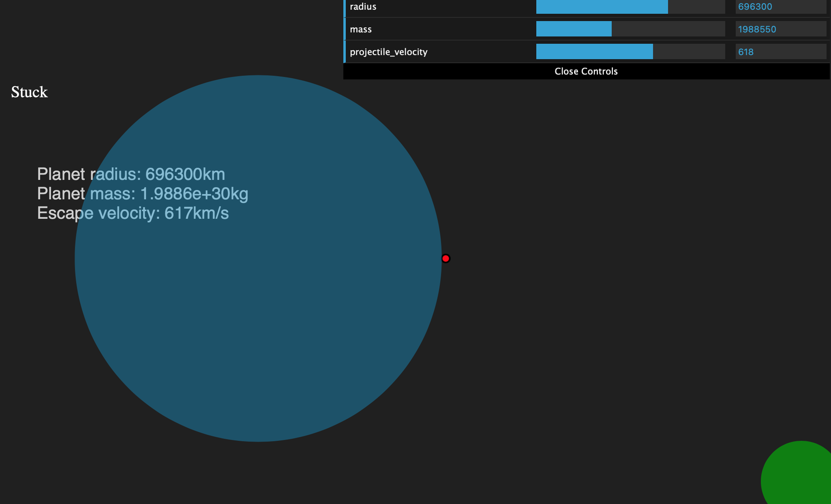The width and height of the screenshot is (831, 504).
Task: Click empty track of mass slider
Action: point(668,29)
